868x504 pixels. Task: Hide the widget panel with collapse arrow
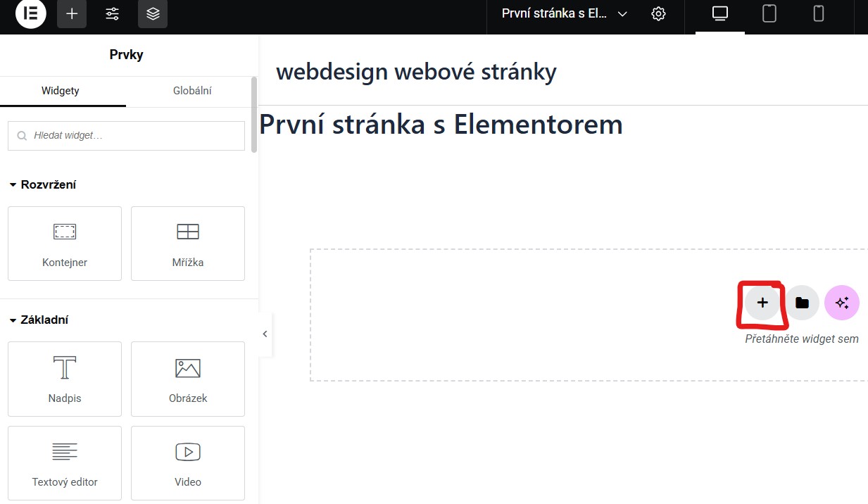pos(265,334)
